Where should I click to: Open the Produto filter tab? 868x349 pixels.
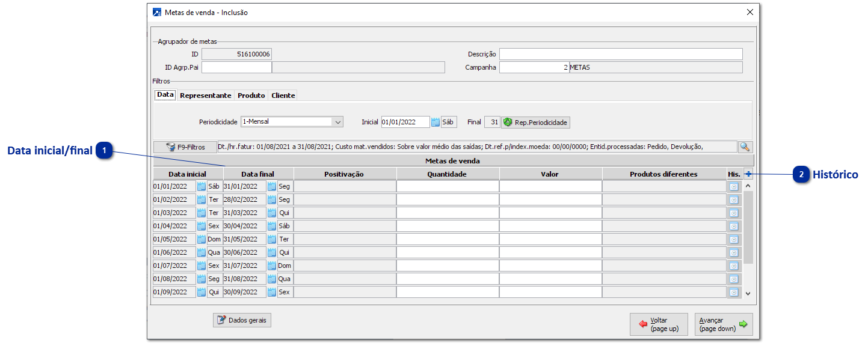pyautogui.click(x=251, y=96)
